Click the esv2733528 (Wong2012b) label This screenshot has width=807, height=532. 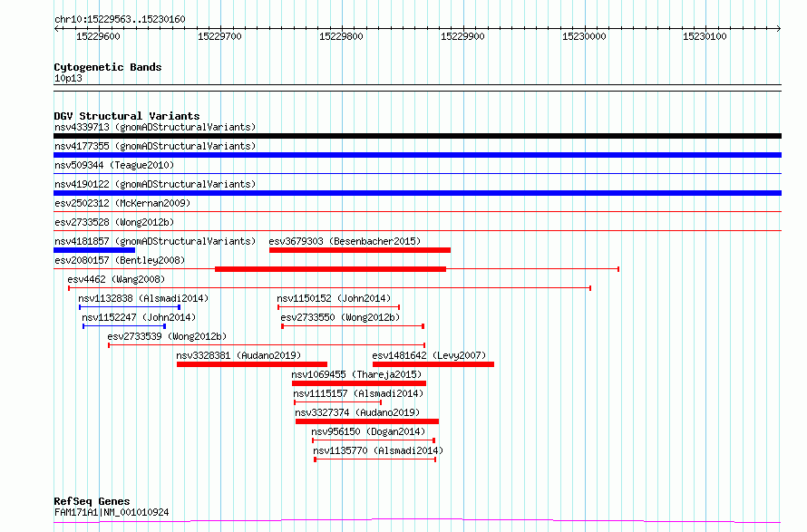coord(114,222)
